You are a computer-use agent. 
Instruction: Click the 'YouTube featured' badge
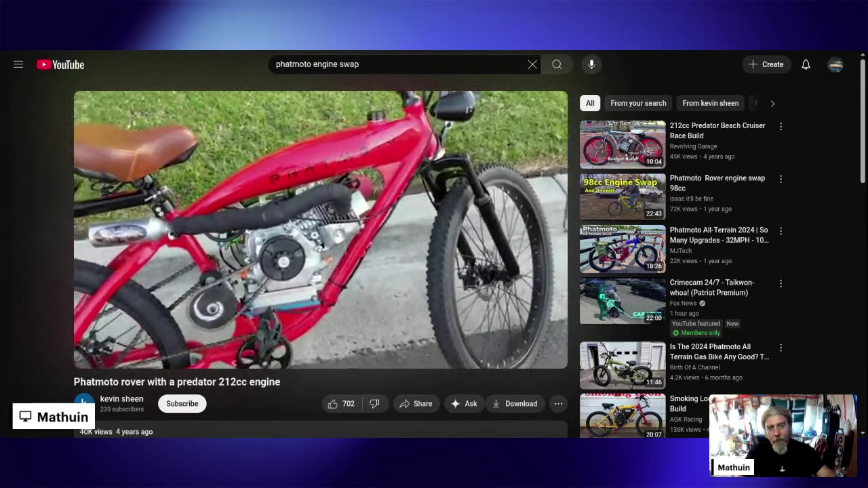click(696, 324)
